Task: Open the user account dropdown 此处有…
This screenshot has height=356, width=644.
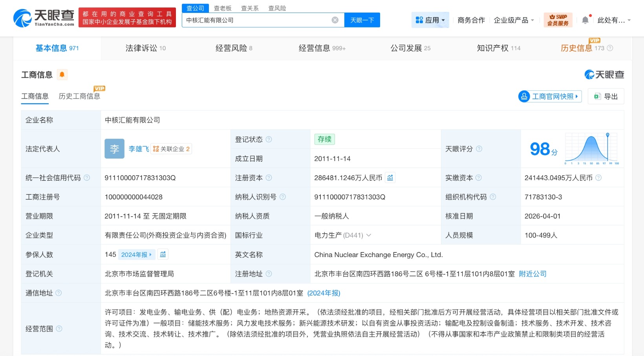Action: pyautogui.click(x=614, y=20)
